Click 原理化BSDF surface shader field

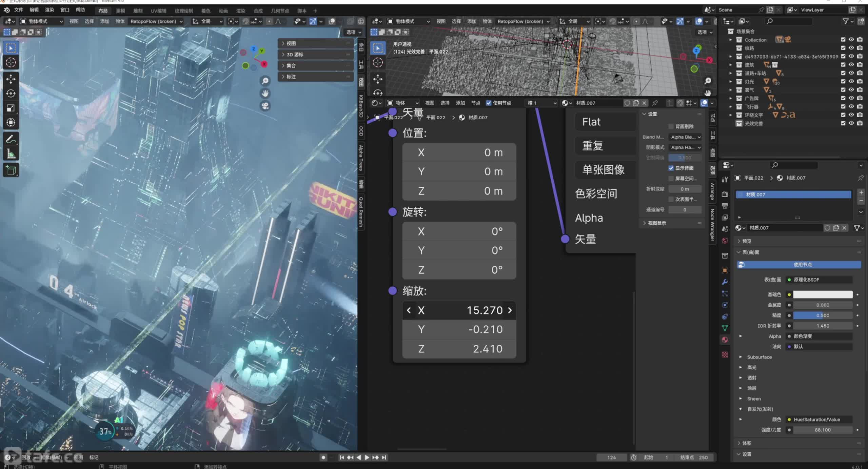click(x=819, y=280)
